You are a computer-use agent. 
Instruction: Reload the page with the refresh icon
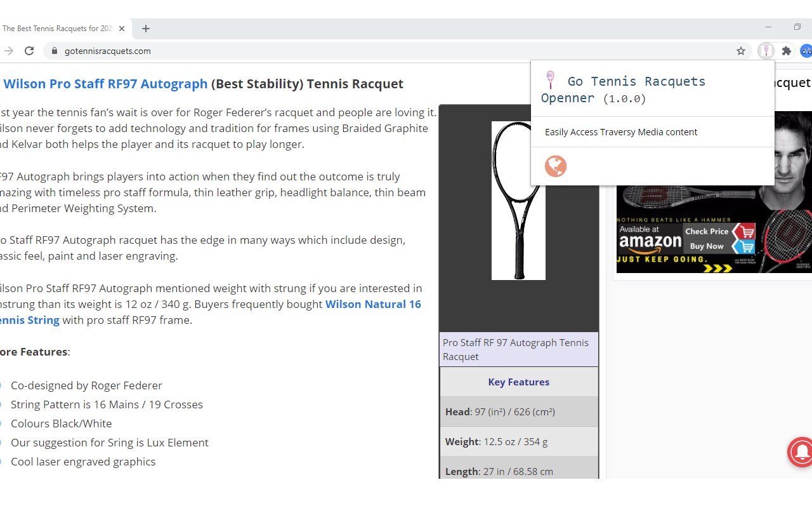coord(29,51)
